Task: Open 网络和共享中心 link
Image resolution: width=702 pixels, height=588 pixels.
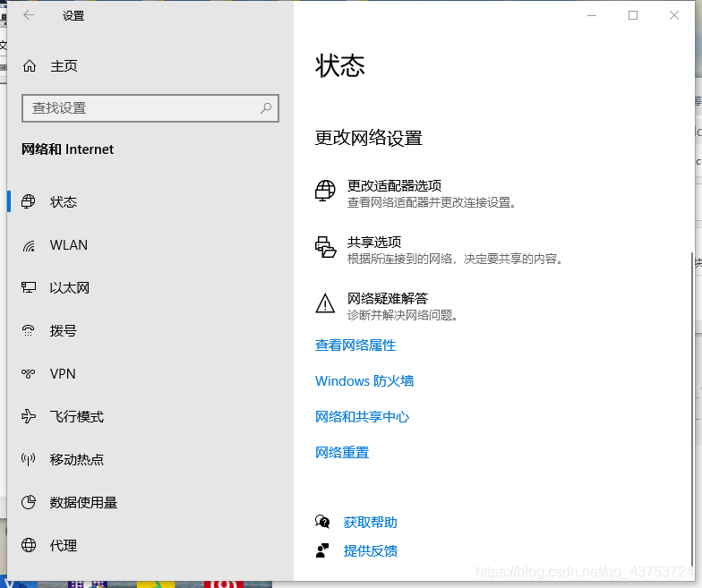Action: point(362,417)
